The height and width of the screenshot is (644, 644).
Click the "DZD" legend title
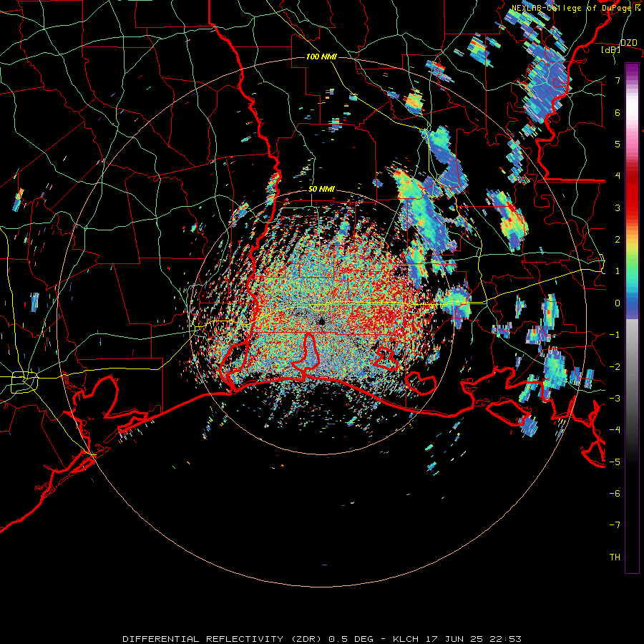tap(628, 43)
